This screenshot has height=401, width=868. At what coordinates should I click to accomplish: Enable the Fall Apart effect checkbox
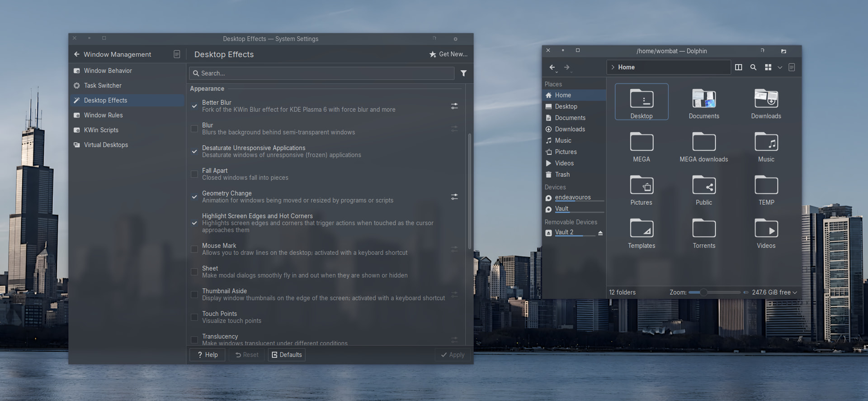[194, 174]
